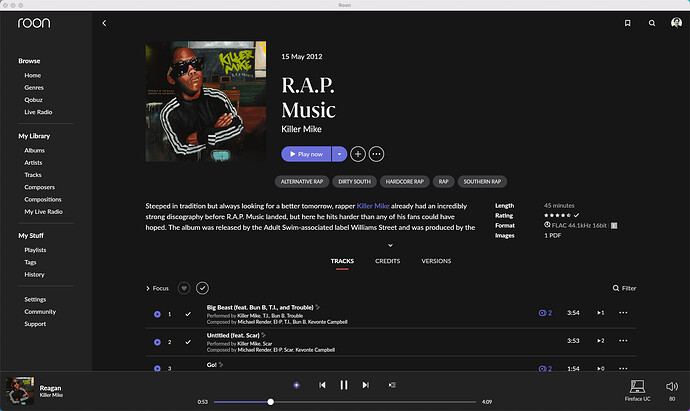Open Settings in sidebar
Image resolution: width=690 pixels, height=411 pixels.
click(x=35, y=300)
